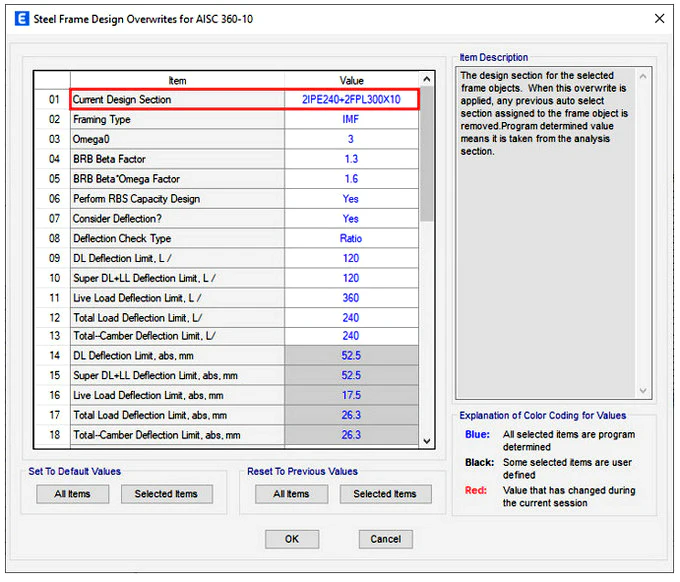Click Selected Items under Reset To Previous Values
This screenshot has height=582, width=680.
[x=386, y=494]
